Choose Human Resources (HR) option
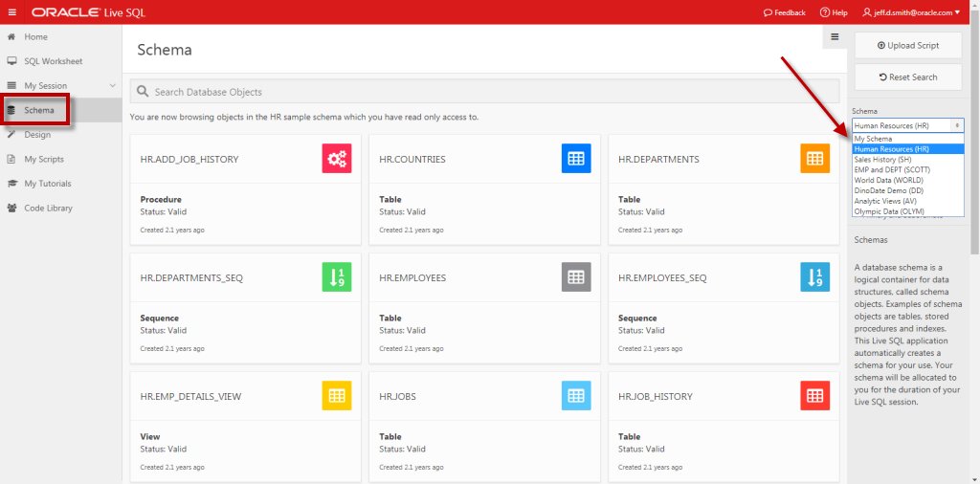 pos(908,149)
